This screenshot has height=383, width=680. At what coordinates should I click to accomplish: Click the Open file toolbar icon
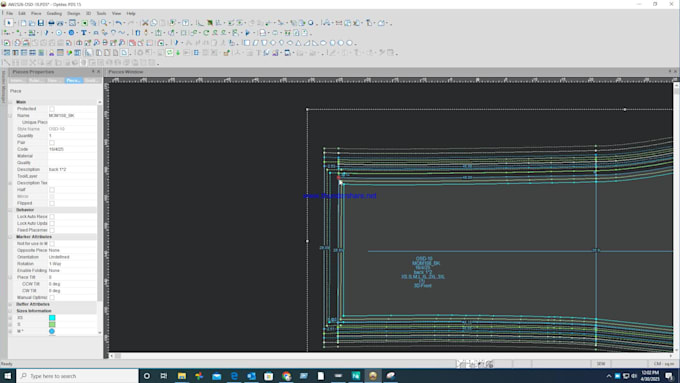click(32, 23)
